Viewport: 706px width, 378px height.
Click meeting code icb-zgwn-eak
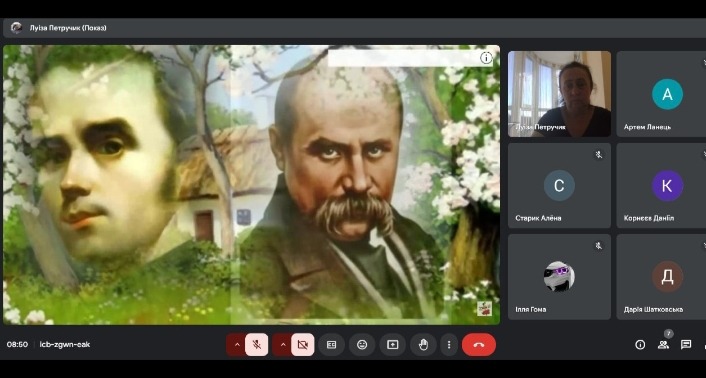click(65, 345)
